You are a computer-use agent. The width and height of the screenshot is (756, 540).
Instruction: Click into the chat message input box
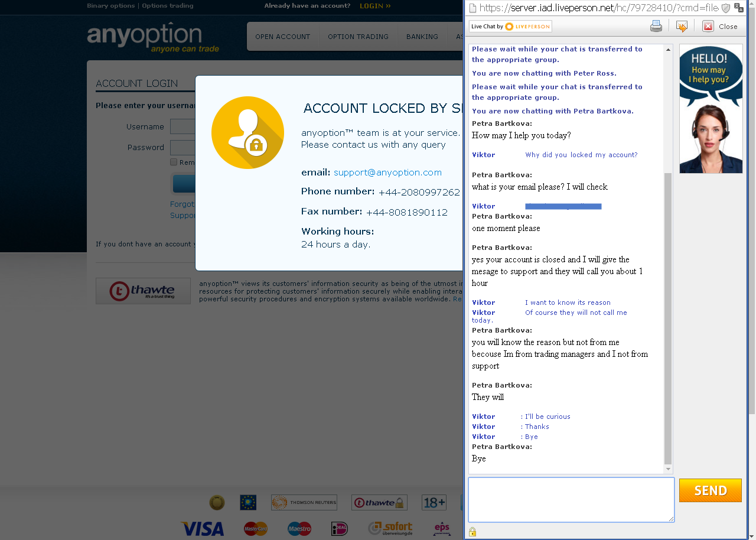tap(571, 500)
